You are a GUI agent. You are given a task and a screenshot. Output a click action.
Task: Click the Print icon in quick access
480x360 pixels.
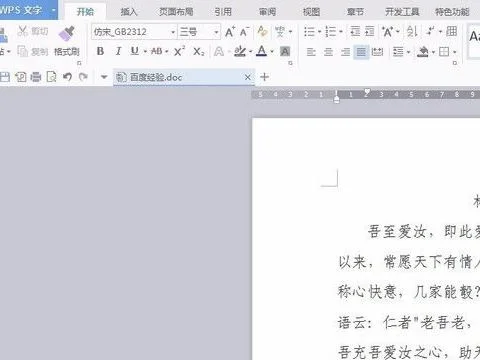click(36, 77)
